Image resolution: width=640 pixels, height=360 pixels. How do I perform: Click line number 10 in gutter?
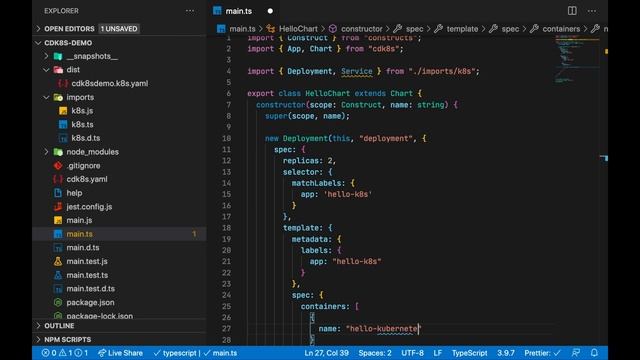click(227, 138)
